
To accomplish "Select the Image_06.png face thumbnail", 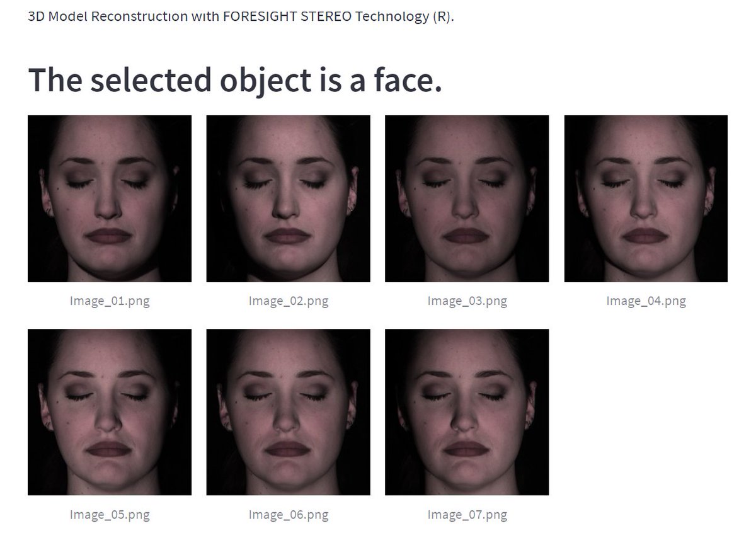I will coord(288,412).
